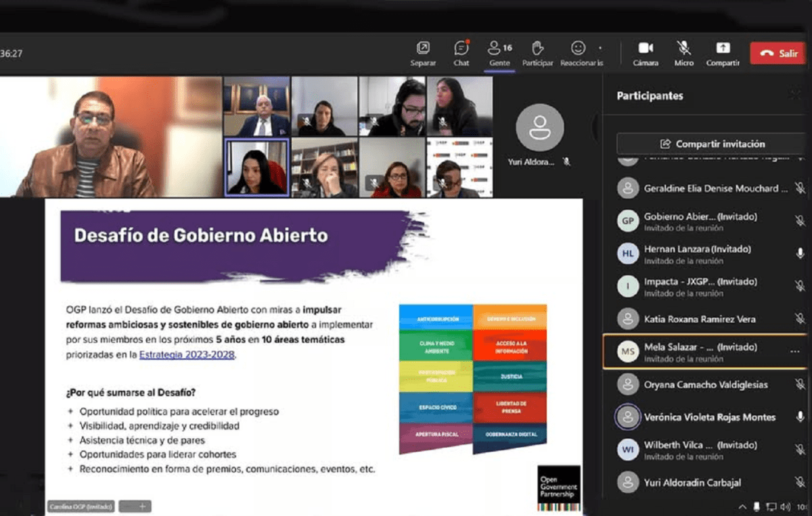Zoom in the slide with the plus control

(142, 506)
